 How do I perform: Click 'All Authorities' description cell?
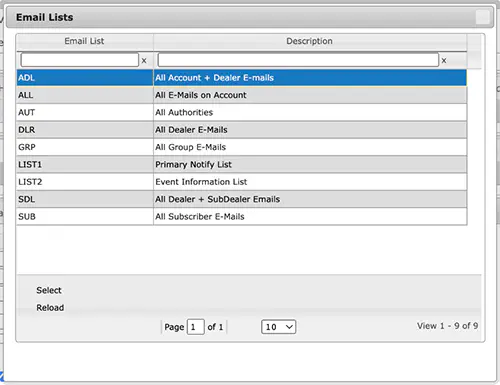[x=310, y=112]
